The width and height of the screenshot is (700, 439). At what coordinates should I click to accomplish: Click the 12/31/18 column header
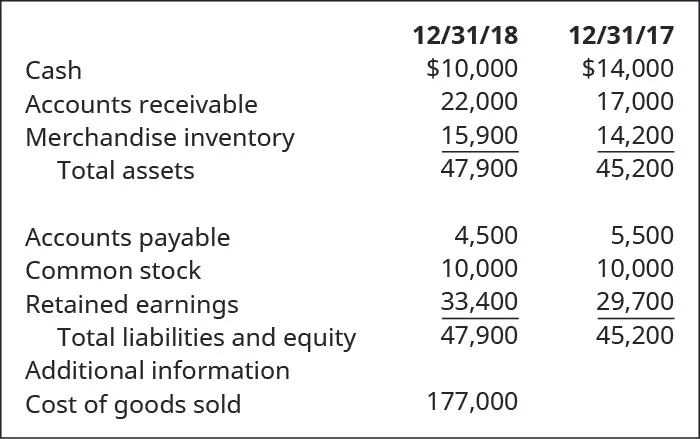[465, 36]
